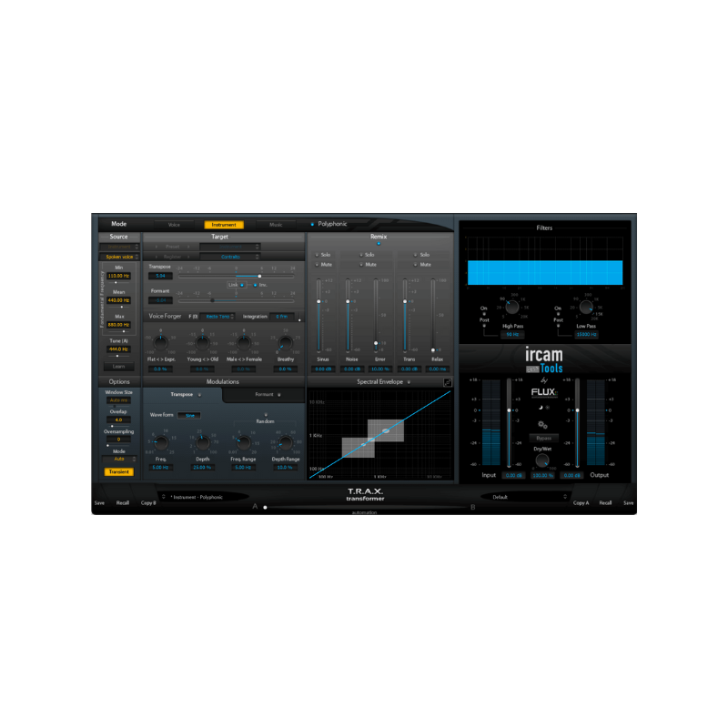Click the High Pass frequency field showing 90 Hz
Viewport: 728px width, 728px height.
[512, 334]
